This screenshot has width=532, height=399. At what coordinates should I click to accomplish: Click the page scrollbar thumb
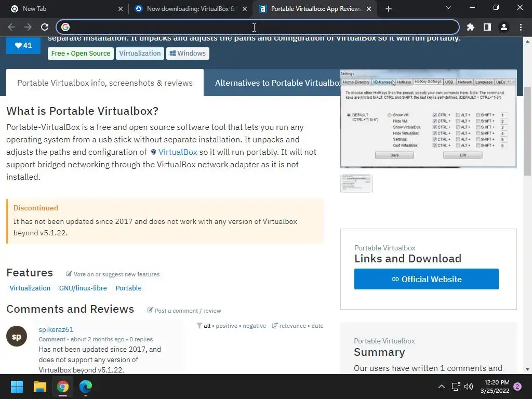tap(527, 131)
